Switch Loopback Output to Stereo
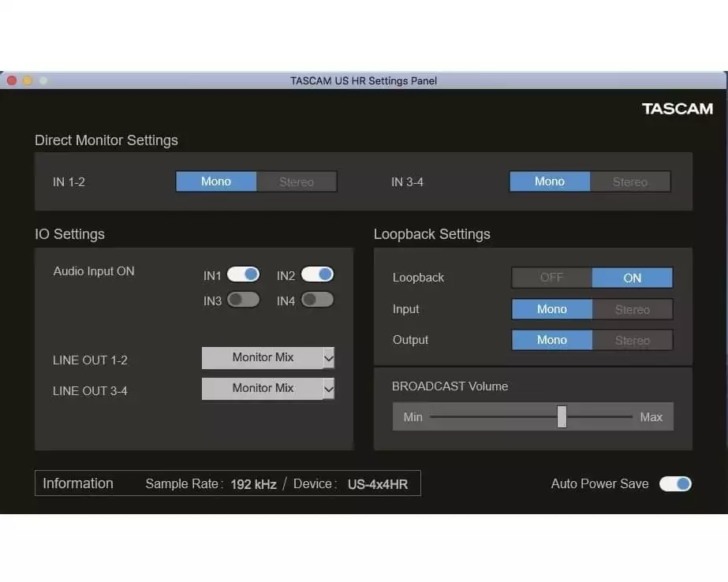 point(633,340)
